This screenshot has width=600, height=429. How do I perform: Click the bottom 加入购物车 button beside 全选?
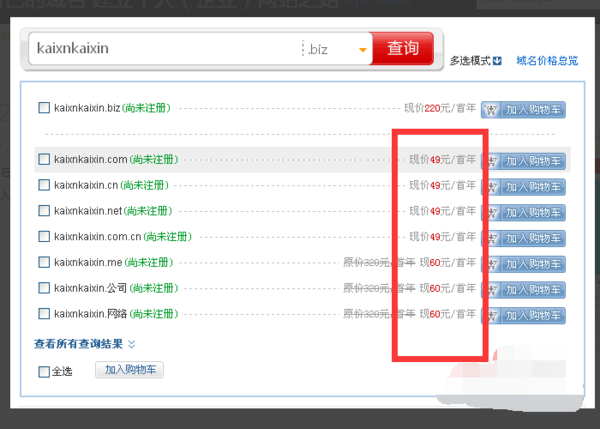pyautogui.click(x=129, y=370)
